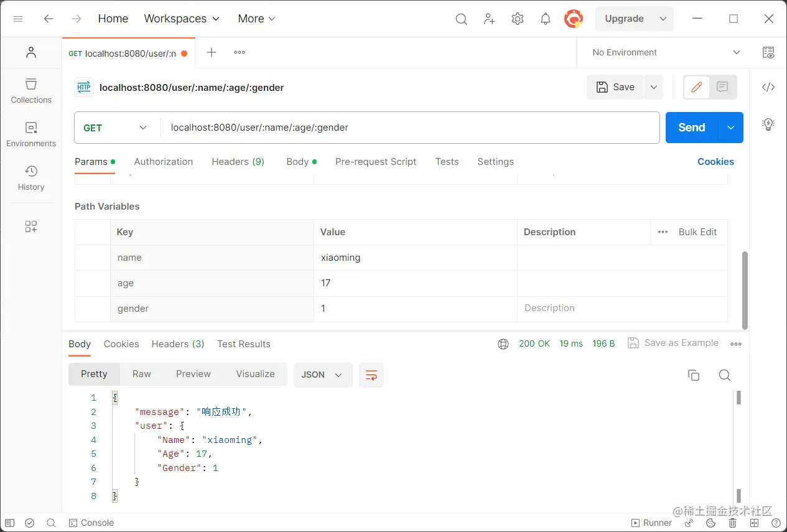
Task: Open the Test Results tab
Action: tap(244, 344)
